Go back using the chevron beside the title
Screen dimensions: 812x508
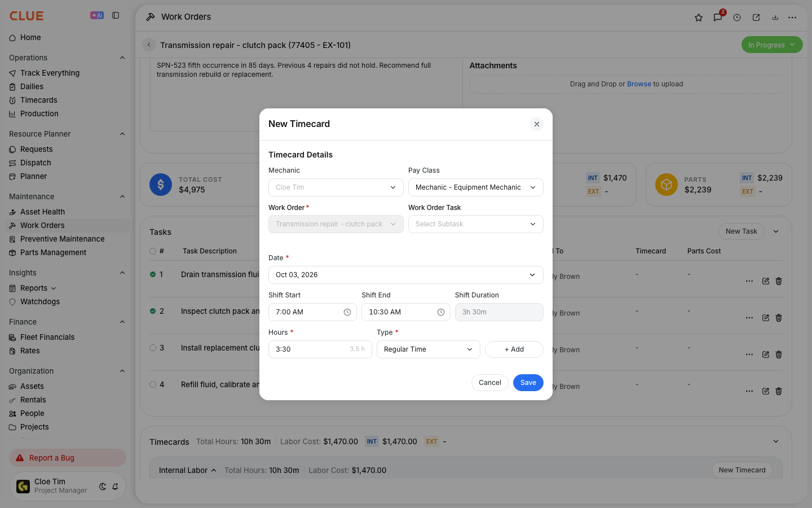(149, 45)
